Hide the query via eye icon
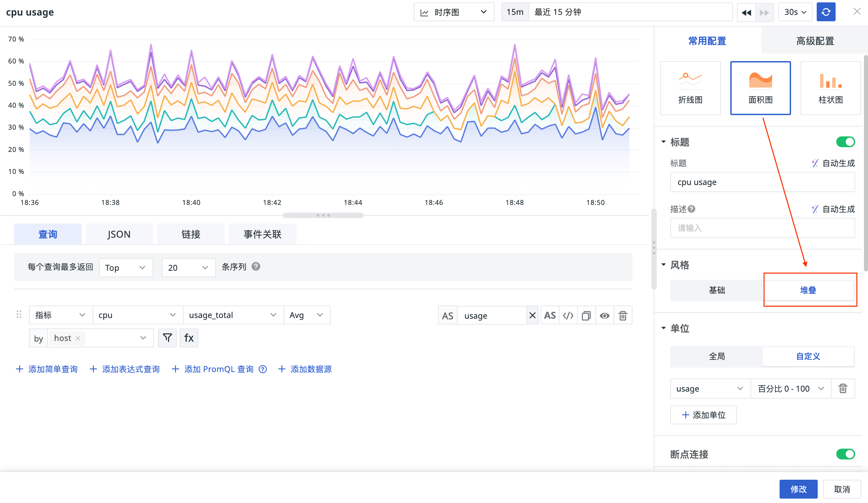Screen dimensions: 868x503 (604, 315)
